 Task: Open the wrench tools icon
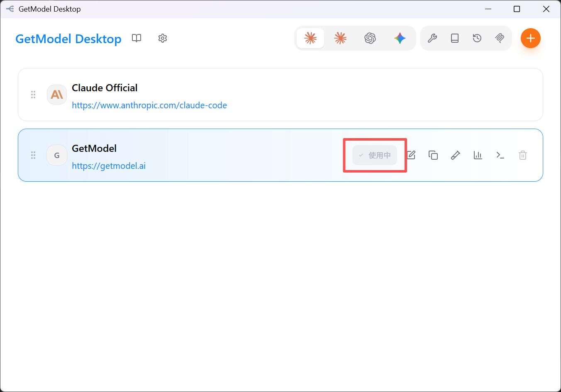coord(432,38)
